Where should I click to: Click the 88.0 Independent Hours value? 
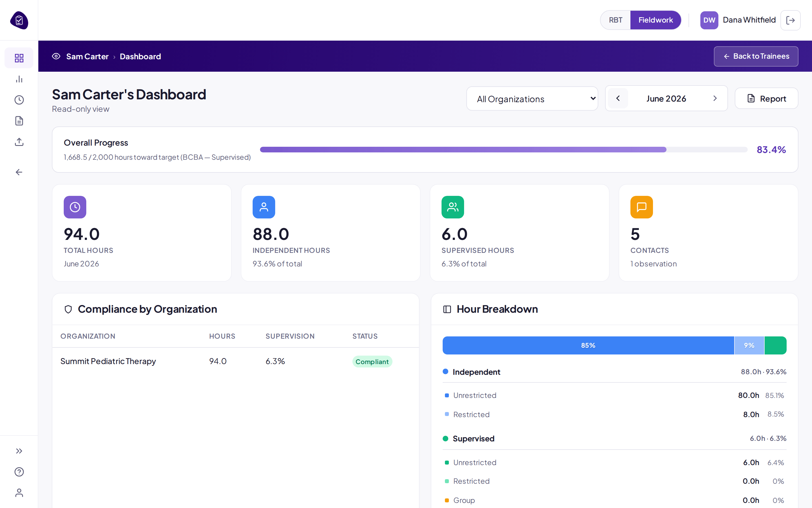click(271, 234)
